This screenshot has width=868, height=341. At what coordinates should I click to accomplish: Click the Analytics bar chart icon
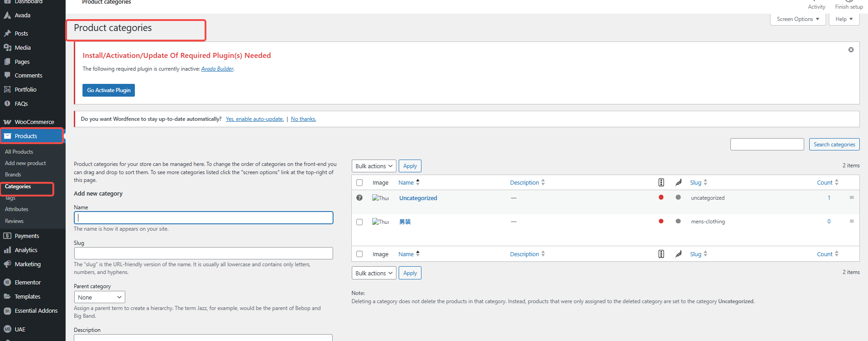tap(7, 250)
